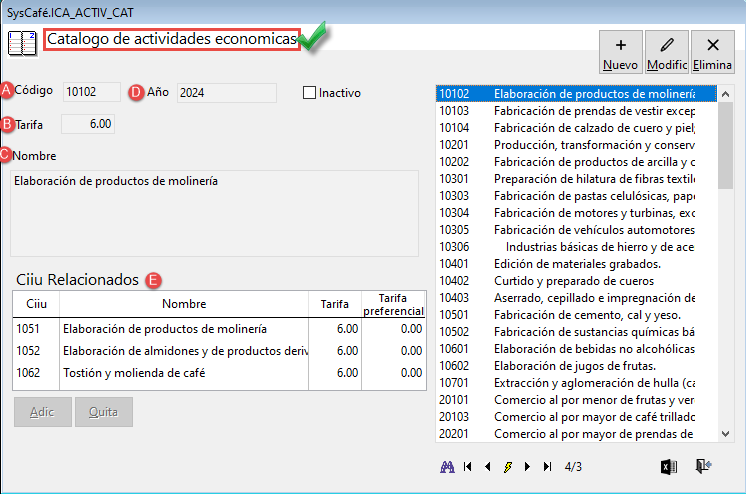This screenshot has height=494, width=746.
Task: Go to next record arrow
Action: click(x=527, y=467)
